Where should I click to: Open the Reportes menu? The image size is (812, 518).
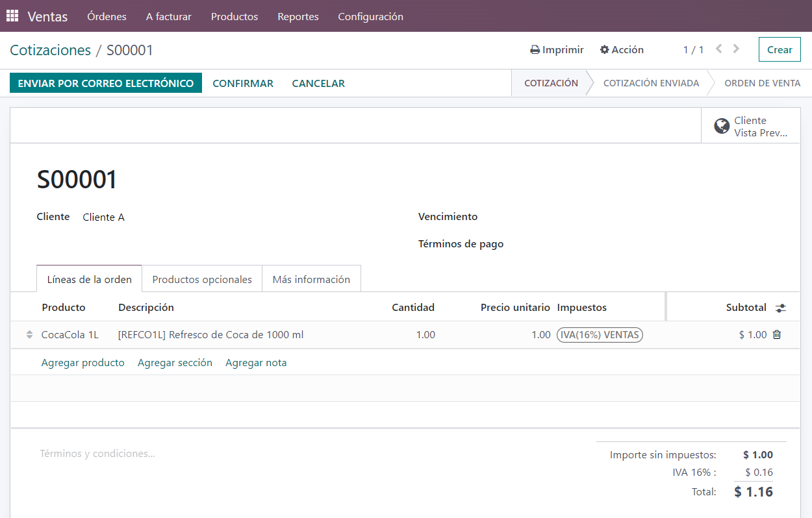298,16
